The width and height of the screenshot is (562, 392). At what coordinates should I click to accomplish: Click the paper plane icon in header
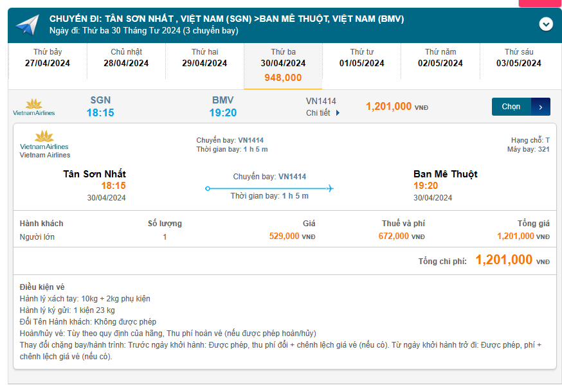pyautogui.click(x=28, y=26)
